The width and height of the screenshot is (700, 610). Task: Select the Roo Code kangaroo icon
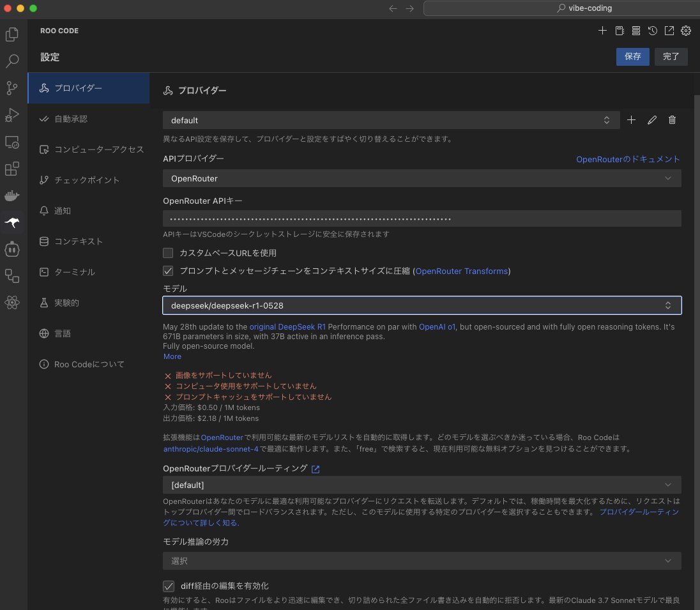point(12,222)
